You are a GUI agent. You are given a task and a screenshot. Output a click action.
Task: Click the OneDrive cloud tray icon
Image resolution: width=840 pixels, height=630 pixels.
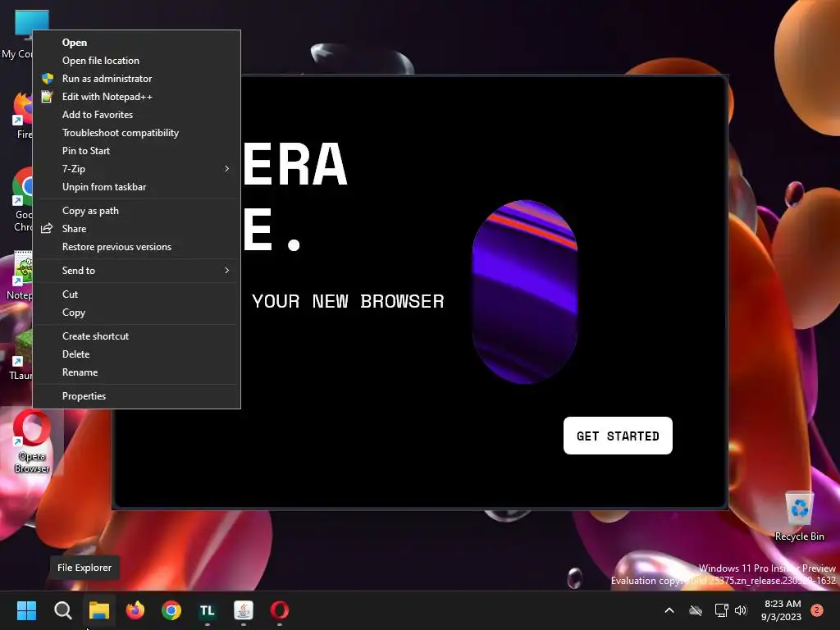696,610
